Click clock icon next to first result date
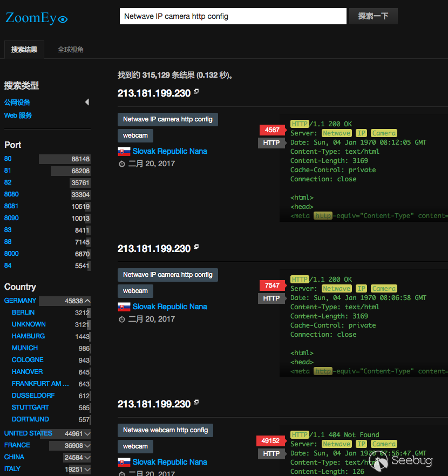Screen dimensions: 448x476 [x=122, y=164]
